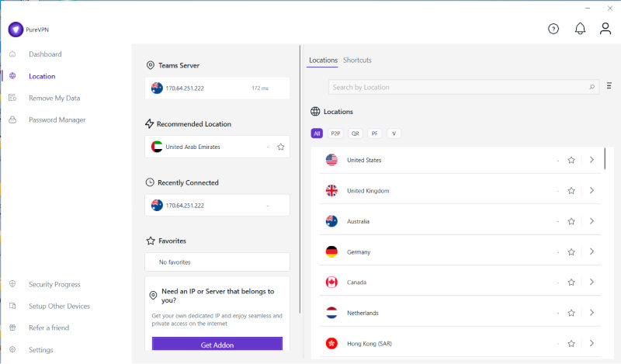The image size is (621, 364).
Task: Click the Australia flag in locations list
Action: pyautogui.click(x=331, y=221)
